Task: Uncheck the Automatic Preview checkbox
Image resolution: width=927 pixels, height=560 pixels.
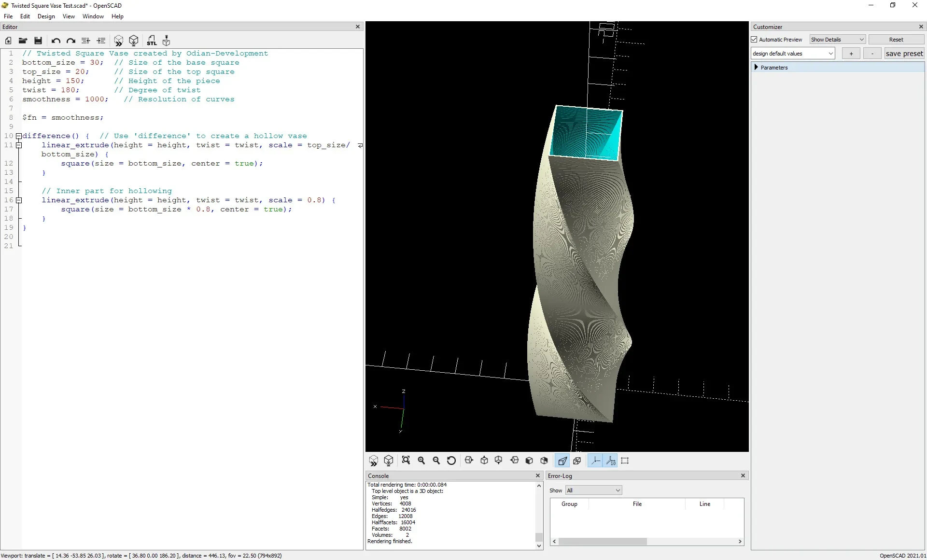Action: (x=755, y=40)
